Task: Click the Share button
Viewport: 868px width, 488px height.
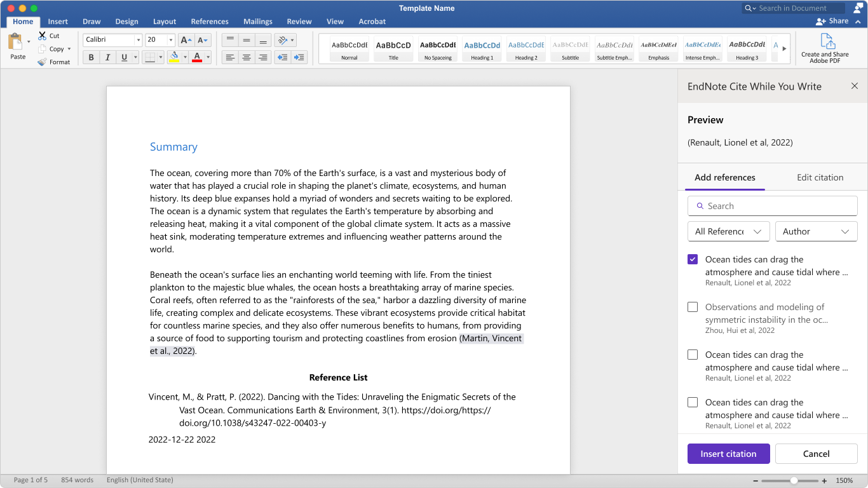Action: 832,21
